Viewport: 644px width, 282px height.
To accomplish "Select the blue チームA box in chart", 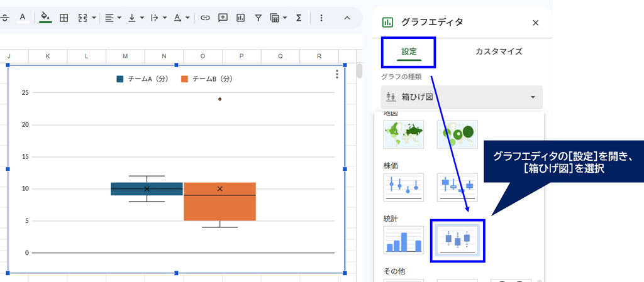I will (x=147, y=189).
